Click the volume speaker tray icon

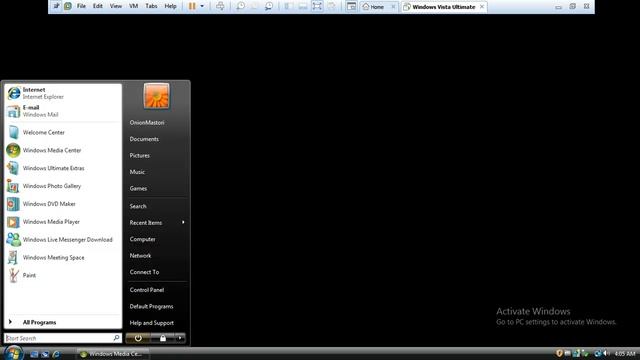[606, 353]
